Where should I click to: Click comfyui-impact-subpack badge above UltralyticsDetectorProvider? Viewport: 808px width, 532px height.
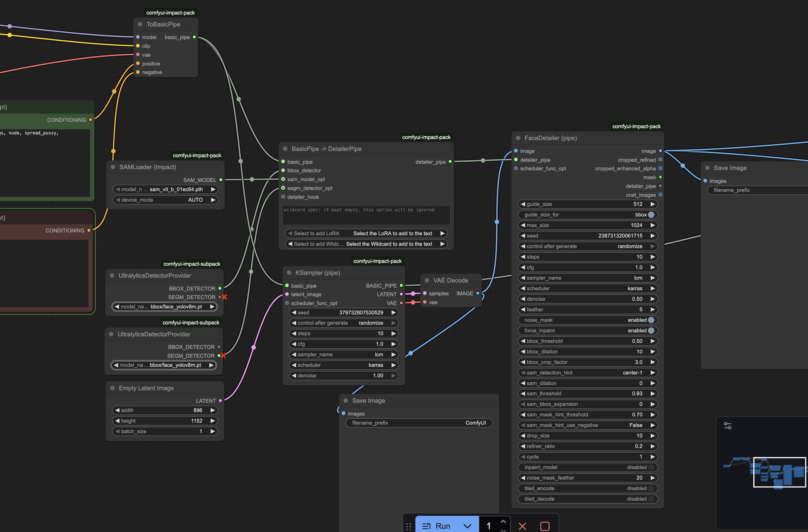point(192,264)
